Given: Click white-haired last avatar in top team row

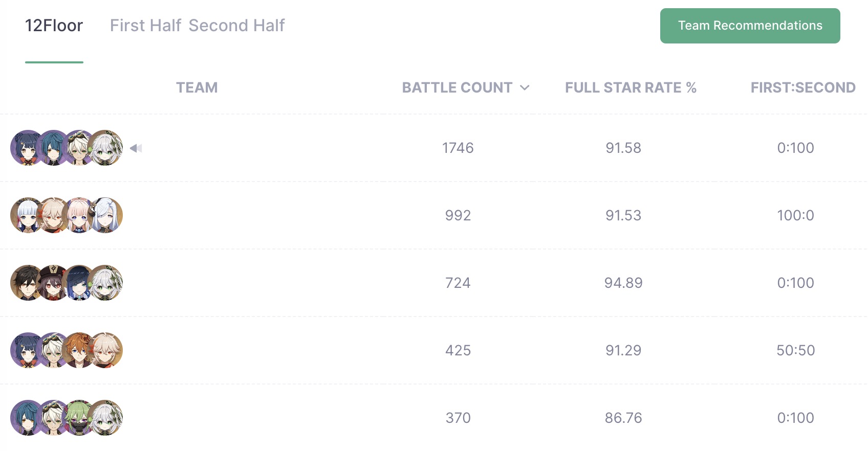Looking at the screenshot, I should point(105,148).
